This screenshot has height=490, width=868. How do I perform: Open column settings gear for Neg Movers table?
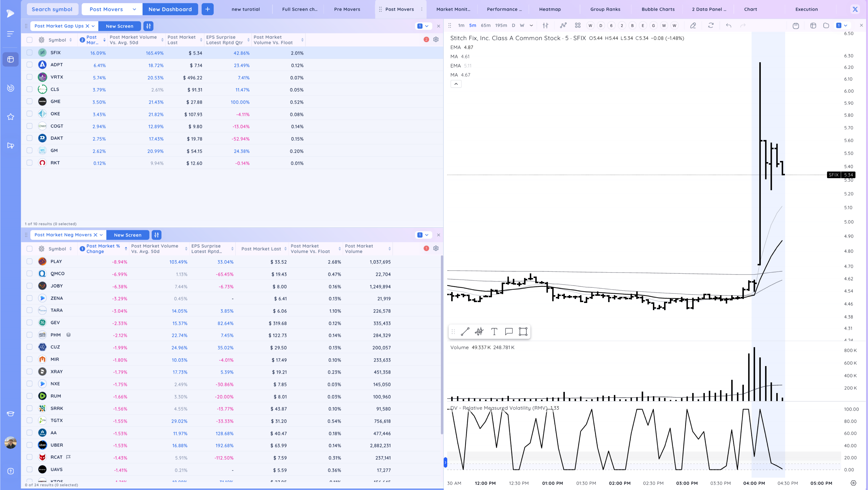[x=436, y=248]
